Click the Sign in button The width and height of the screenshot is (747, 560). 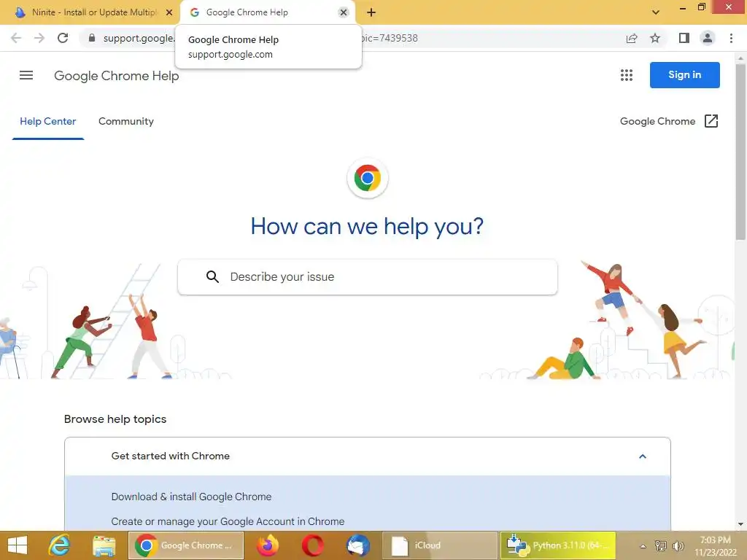[x=684, y=75]
